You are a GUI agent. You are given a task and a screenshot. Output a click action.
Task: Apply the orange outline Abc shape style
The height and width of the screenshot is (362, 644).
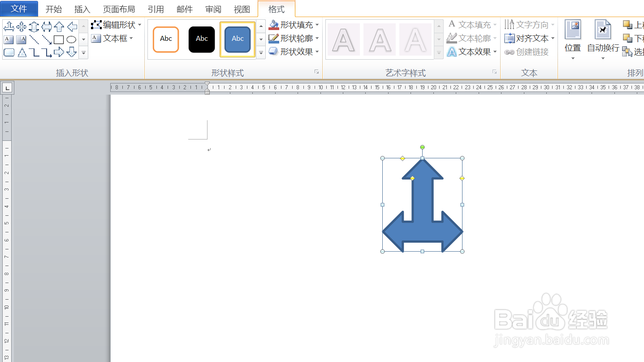click(x=166, y=39)
